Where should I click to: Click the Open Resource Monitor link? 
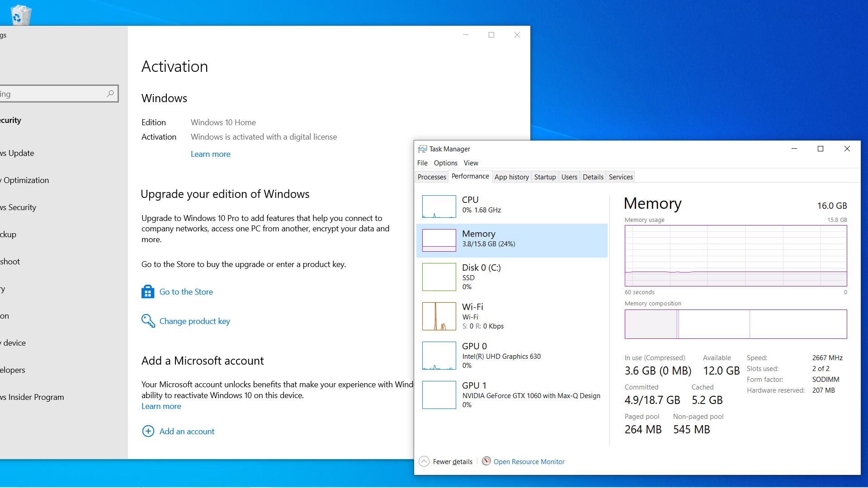click(529, 461)
